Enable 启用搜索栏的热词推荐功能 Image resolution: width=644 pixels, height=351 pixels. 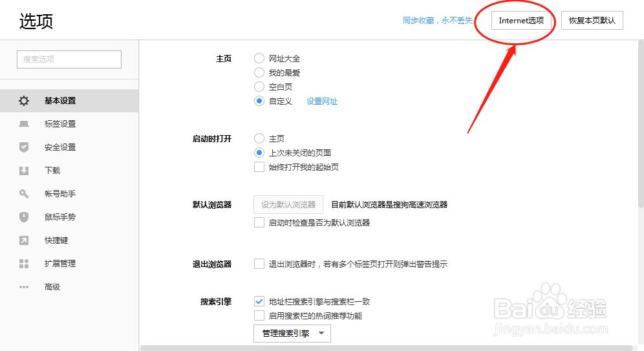point(259,315)
